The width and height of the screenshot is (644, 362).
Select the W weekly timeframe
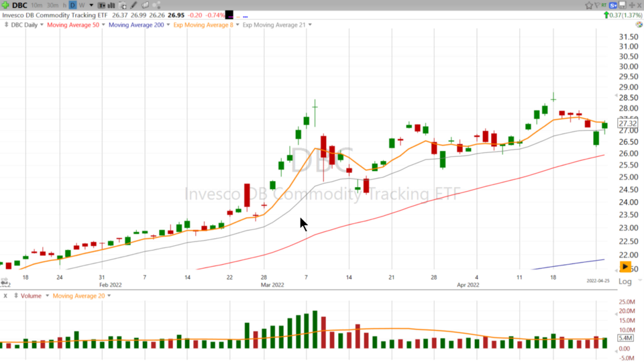pyautogui.click(x=81, y=5)
